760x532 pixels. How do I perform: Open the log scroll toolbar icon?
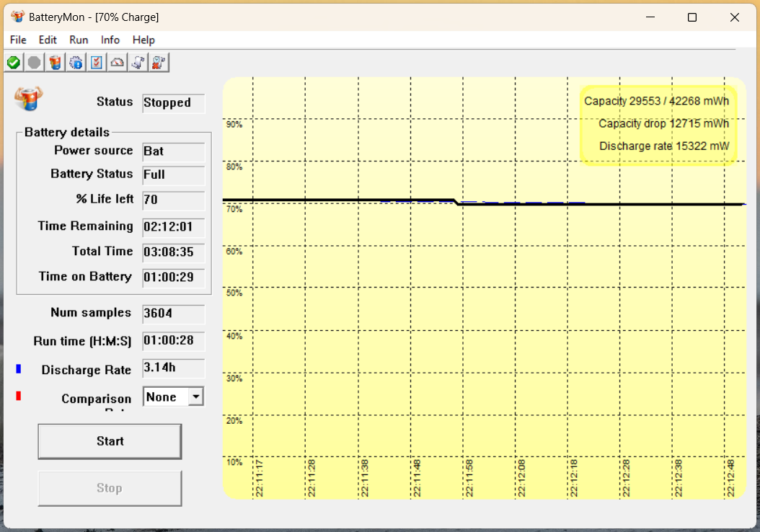[138, 63]
